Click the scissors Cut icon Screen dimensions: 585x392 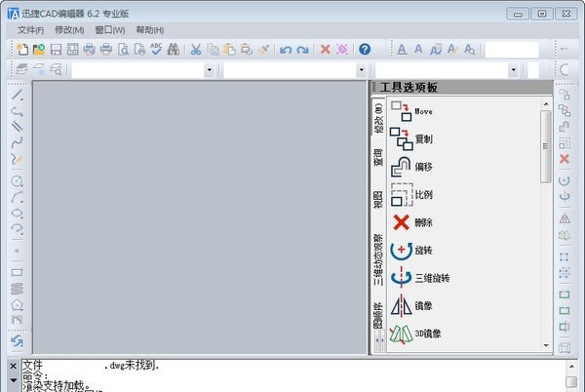[196, 49]
